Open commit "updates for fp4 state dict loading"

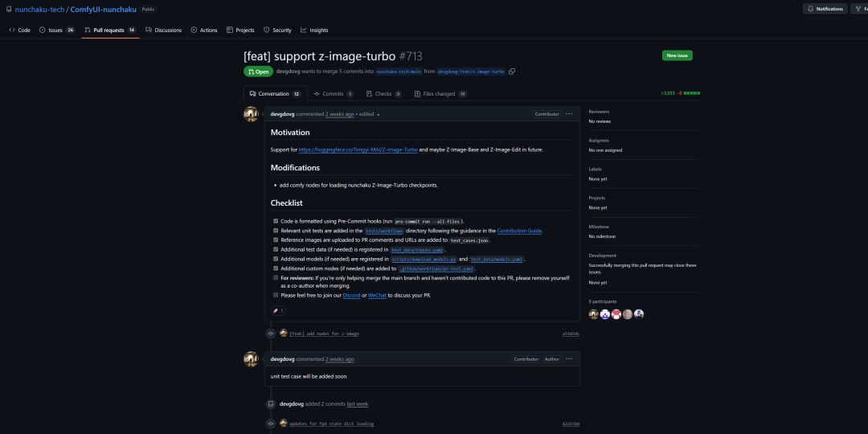pyautogui.click(x=332, y=424)
